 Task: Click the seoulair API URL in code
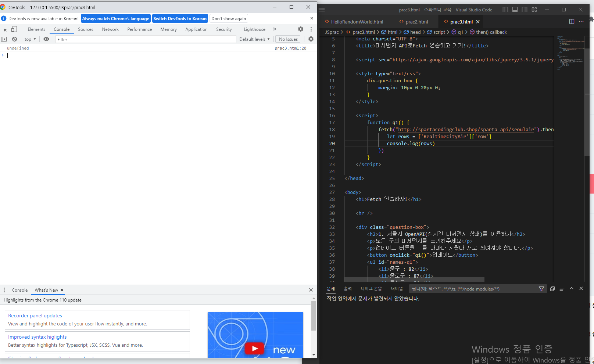[x=466, y=130]
